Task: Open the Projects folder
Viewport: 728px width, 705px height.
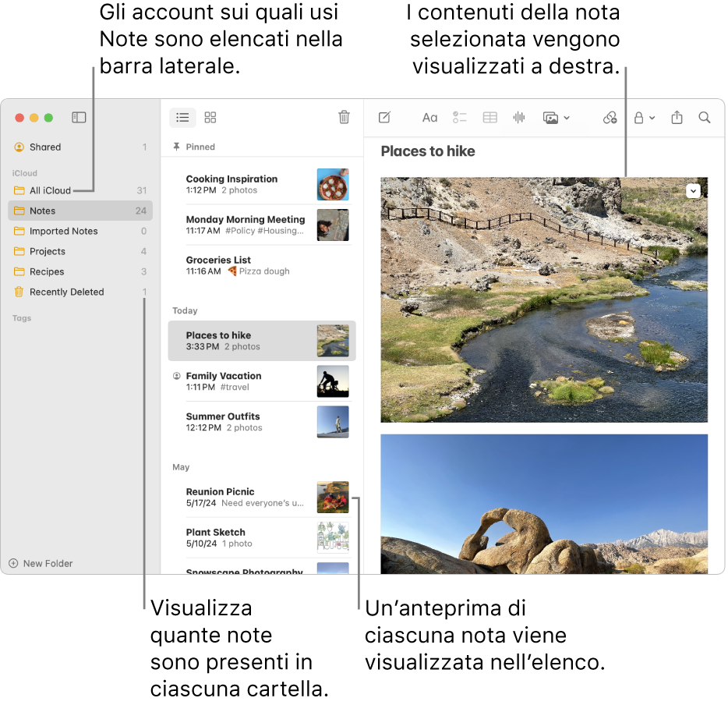Action: (x=80, y=251)
